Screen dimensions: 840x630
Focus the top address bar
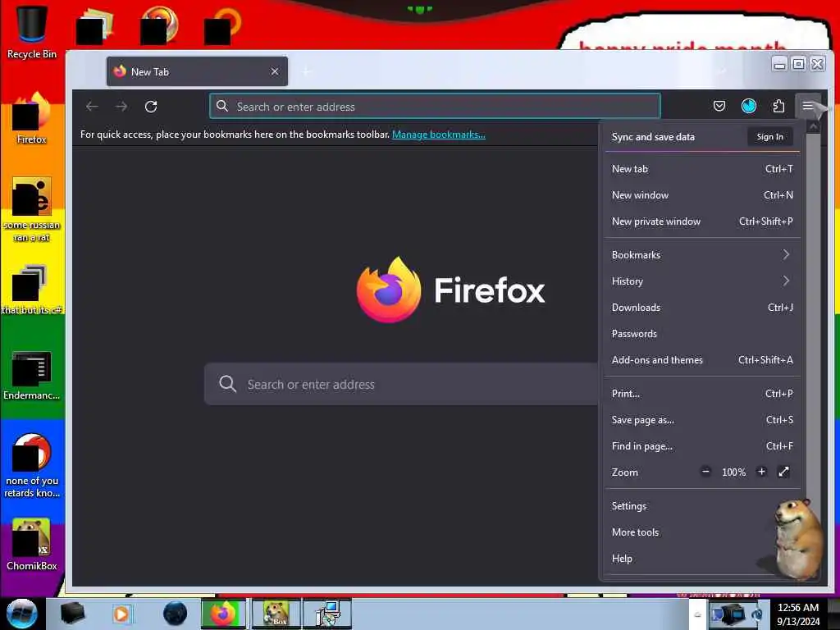click(x=435, y=107)
